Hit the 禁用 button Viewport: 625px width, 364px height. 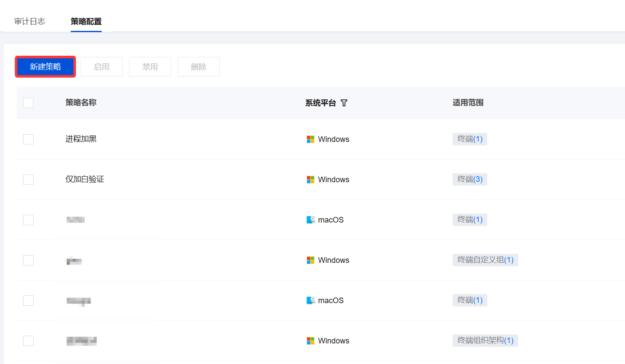pyautogui.click(x=150, y=67)
